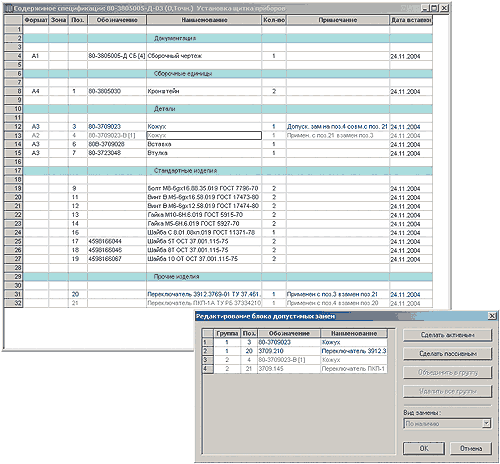This screenshot has width=500, height=464.
Task: Close the replacement block editing dialog
Action: [x=492, y=316]
